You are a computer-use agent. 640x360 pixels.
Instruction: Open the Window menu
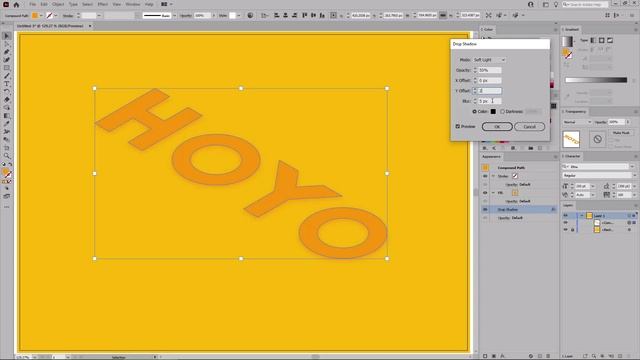pyautogui.click(x=133, y=4)
